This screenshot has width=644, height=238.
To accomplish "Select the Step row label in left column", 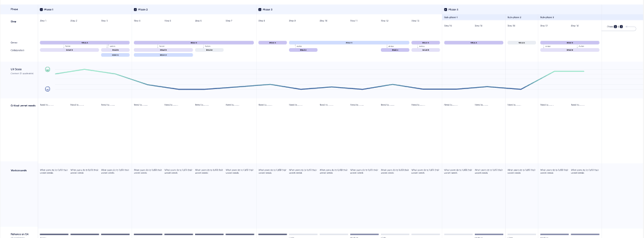I will point(14,22).
